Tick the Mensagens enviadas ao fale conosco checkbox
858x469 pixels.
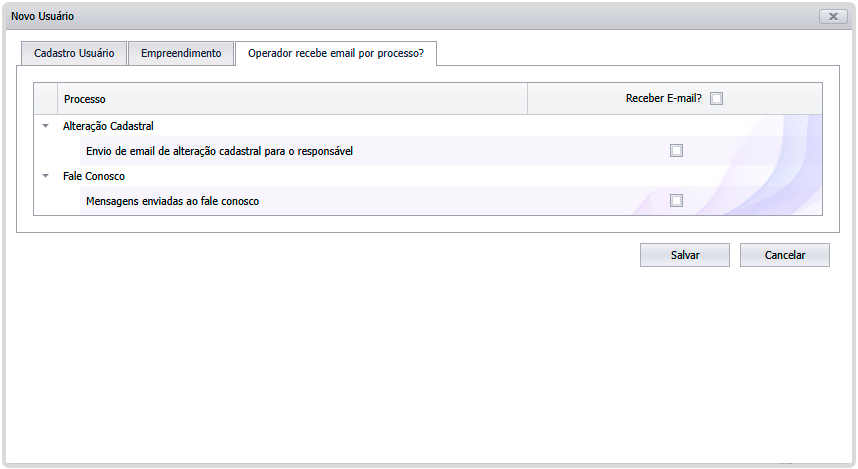pyautogui.click(x=677, y=201)
